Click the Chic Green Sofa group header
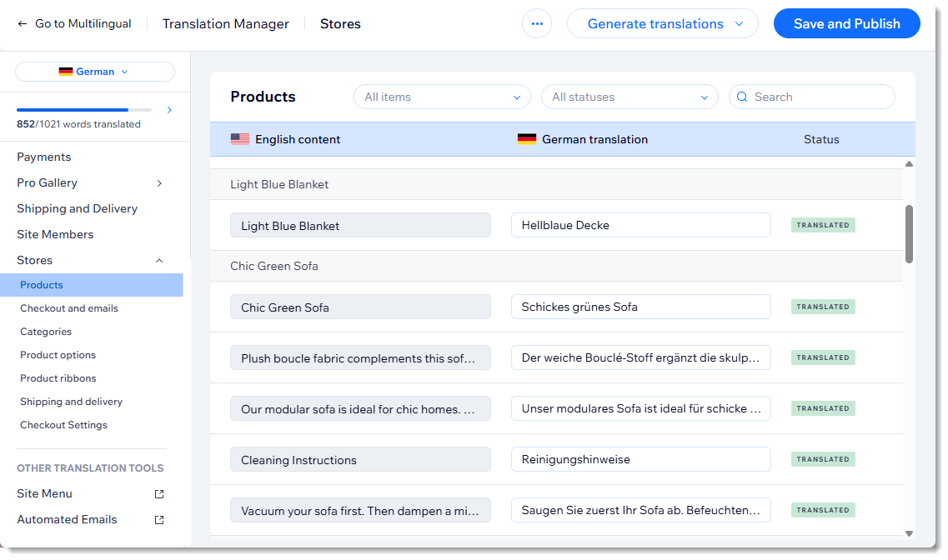This screenshot has width=948, height=560. pos(556,266)
